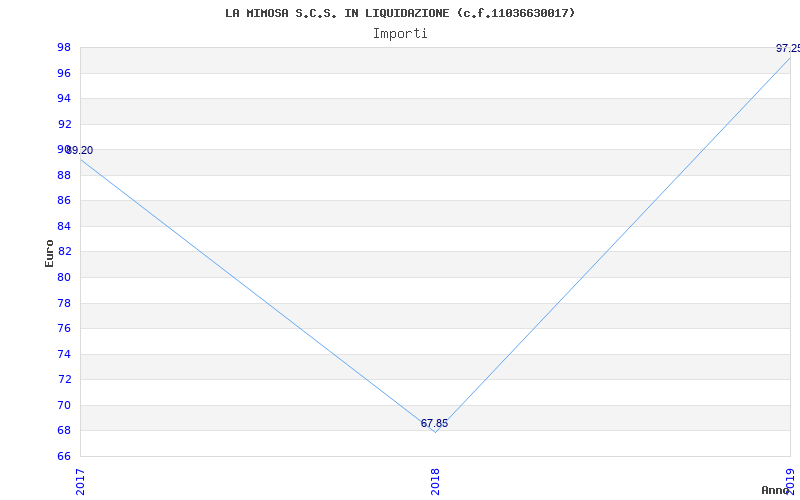Click the 80 y-axis tick label

[x=64, y=278]
